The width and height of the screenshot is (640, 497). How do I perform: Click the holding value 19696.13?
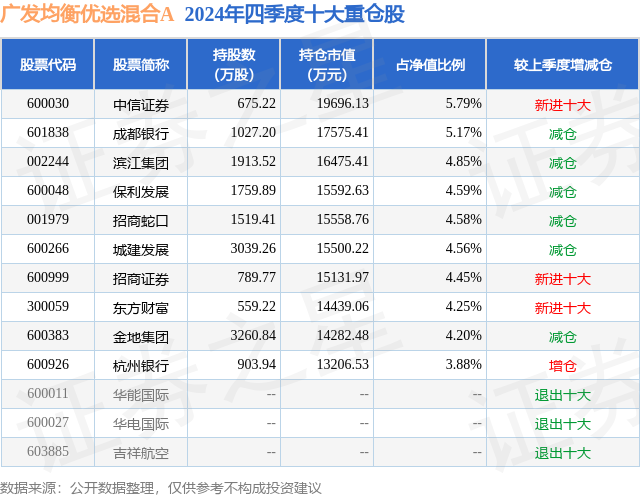(x=343, y=103)
